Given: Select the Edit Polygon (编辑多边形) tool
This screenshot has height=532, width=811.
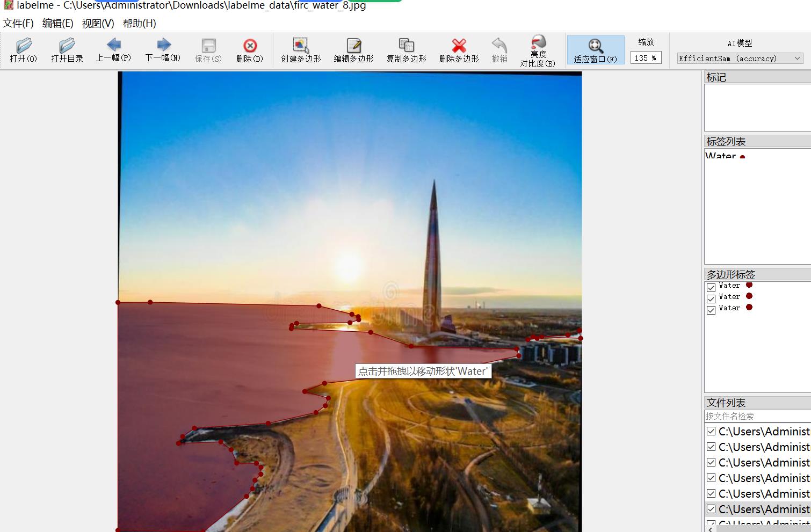Looking at the screenshot, I should tap(353, 50).
